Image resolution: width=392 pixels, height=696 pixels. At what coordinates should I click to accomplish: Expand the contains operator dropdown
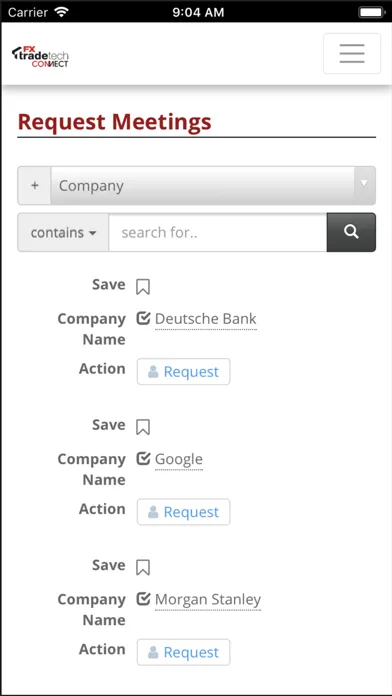(x=63, y=232)
